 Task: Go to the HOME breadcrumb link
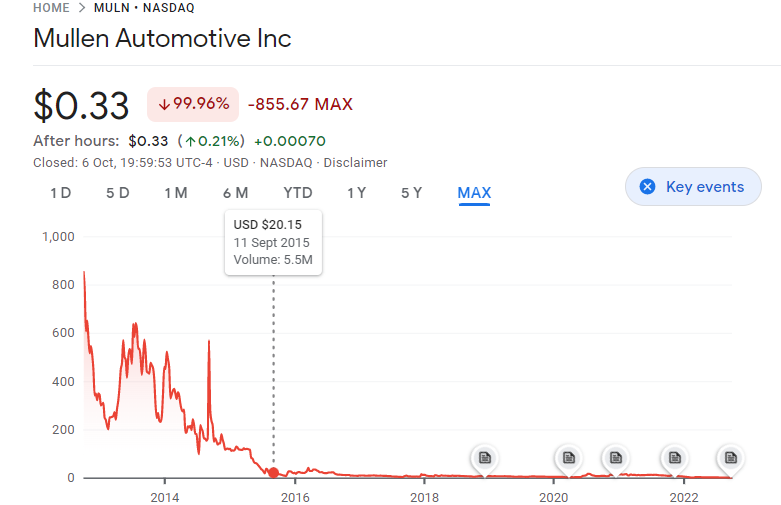coord(51,8)
